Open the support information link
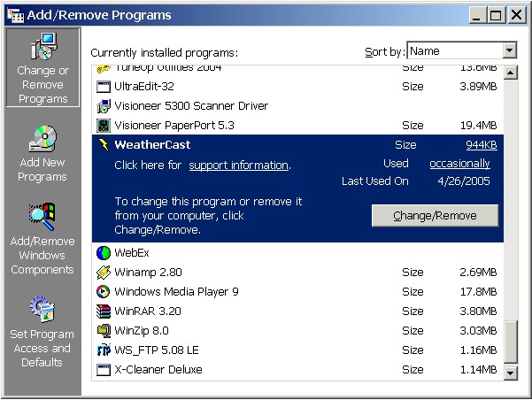 tap(239, 165)
